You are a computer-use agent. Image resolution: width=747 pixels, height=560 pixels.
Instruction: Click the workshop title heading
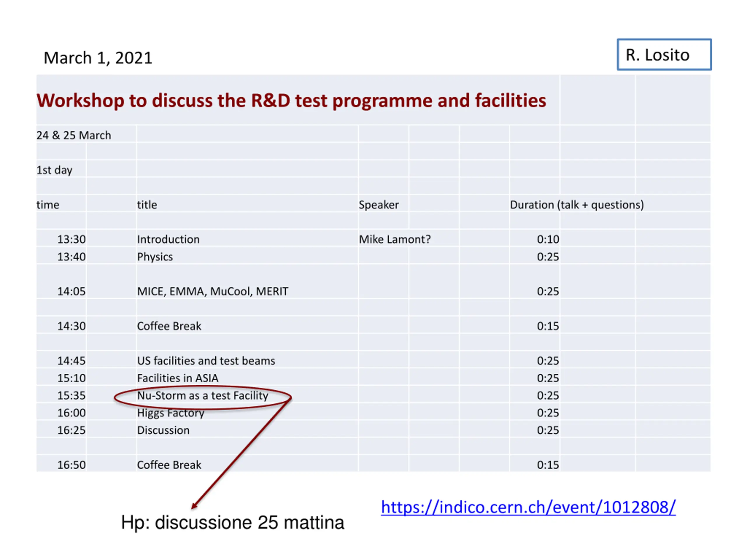pyautogui.click(x=291, y=101)
